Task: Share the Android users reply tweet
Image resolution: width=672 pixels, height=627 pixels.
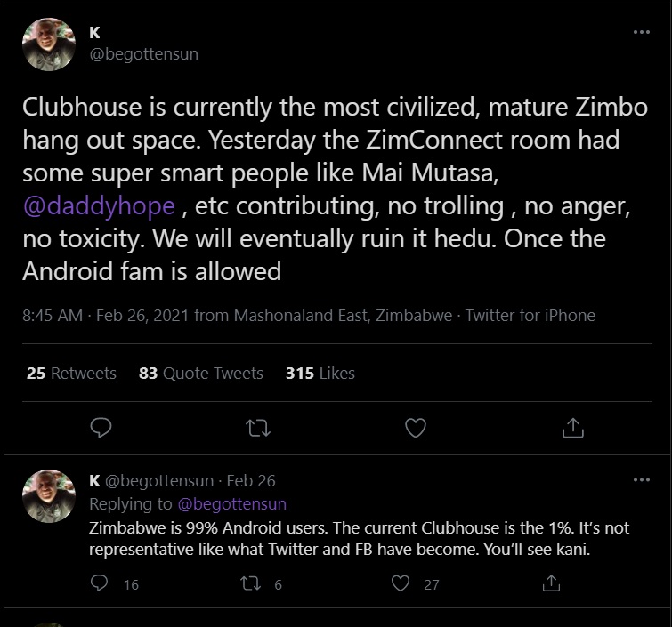Action: click(551, 583)
